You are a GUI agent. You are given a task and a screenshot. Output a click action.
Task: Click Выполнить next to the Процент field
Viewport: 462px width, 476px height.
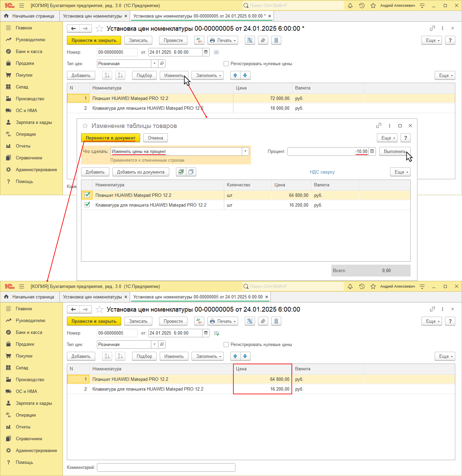pyautogui.click(x=395, y=151)
